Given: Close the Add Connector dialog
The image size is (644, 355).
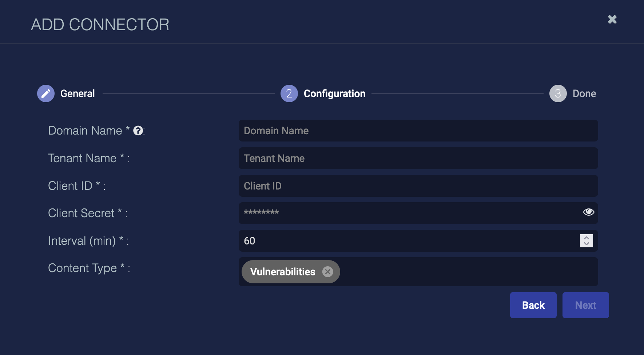Looking at the screenshot, I should (612, 19).
